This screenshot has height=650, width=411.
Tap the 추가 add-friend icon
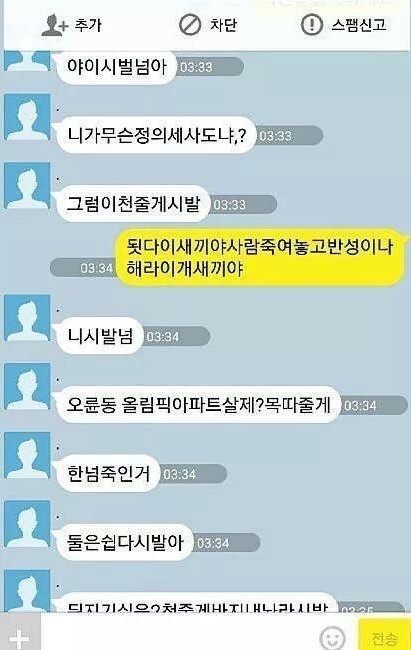tap(54, 25)
